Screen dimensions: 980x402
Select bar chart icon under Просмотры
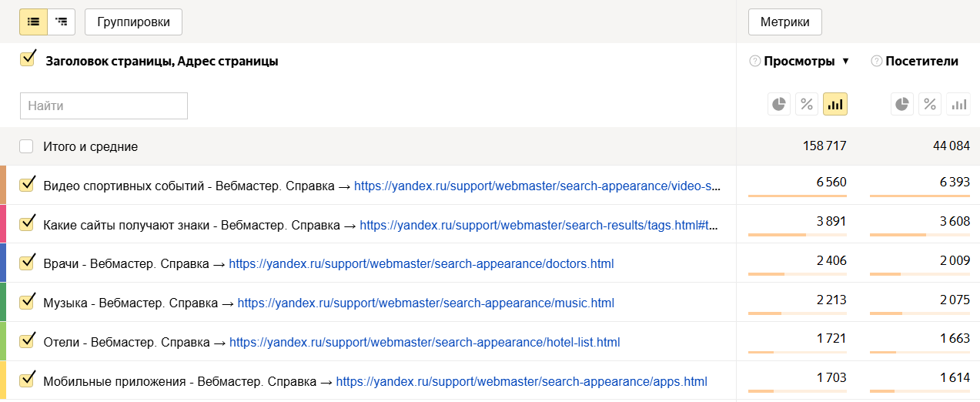coord(835,104)
